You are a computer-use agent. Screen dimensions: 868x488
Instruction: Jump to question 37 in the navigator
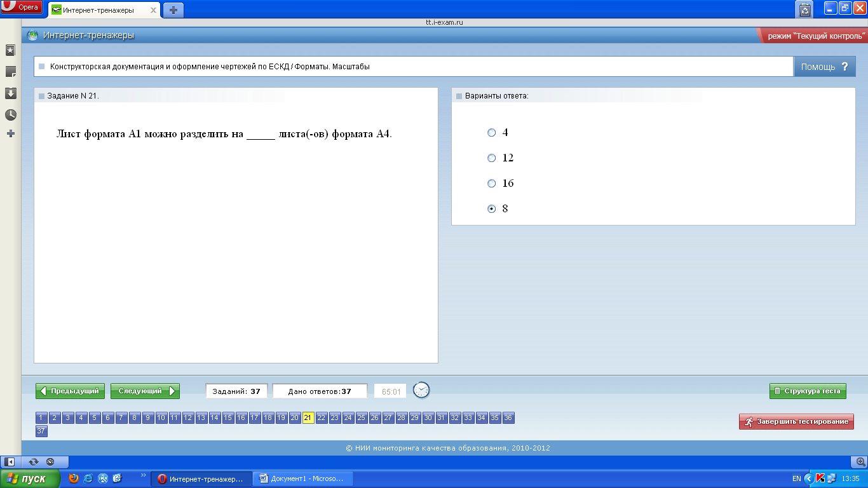pos(41,431)
